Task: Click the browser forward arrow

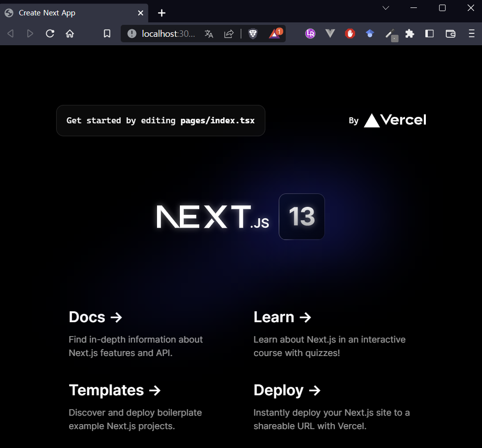Action: click(x=30, y=33)
